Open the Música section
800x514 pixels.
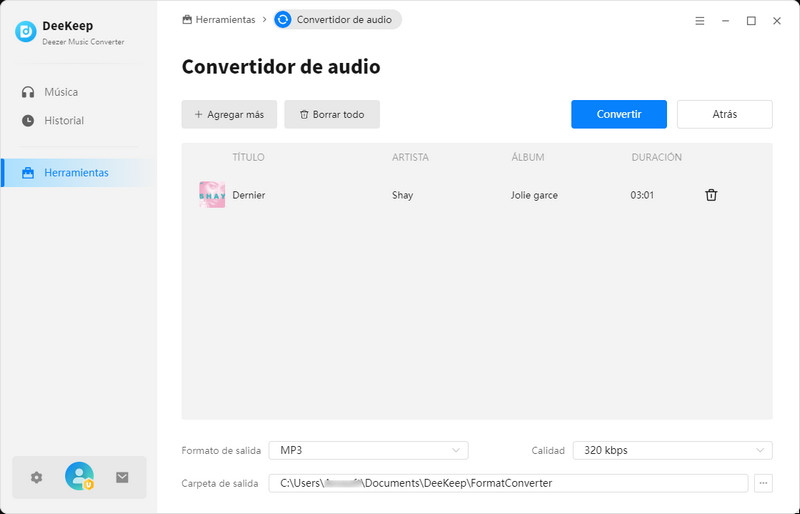pyautogui.click(x=50, y=92)
